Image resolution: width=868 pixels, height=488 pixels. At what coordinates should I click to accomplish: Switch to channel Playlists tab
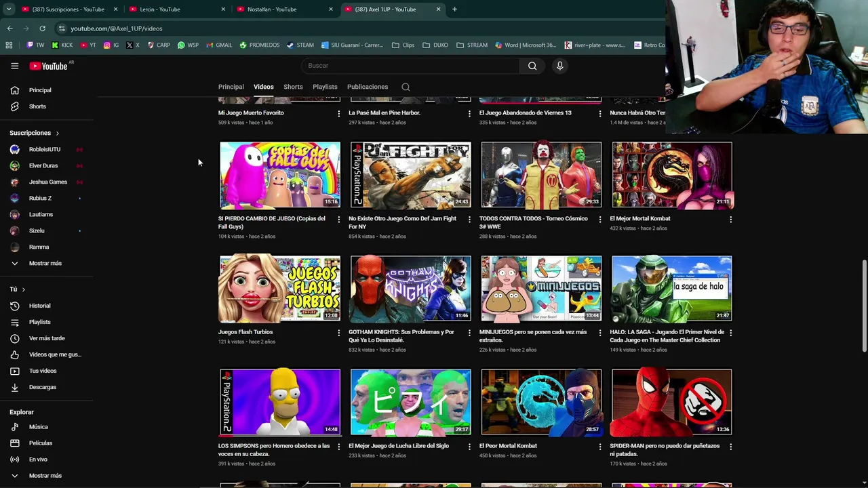coord(325,87)
